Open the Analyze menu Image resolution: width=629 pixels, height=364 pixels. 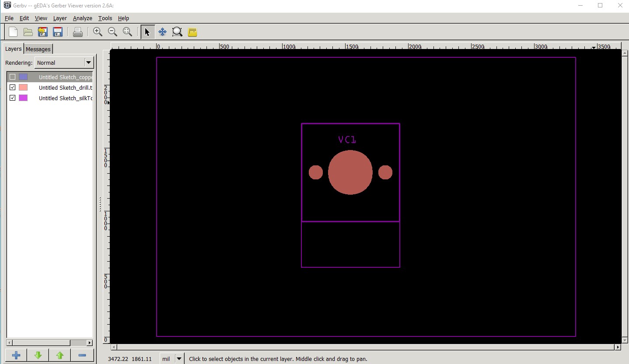[82, 18]
